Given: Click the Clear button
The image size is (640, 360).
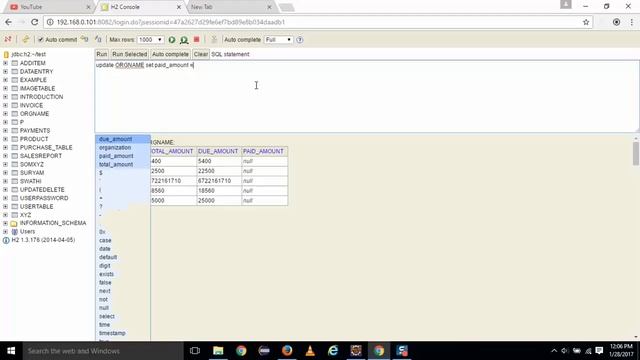Looking at the screenshot, I should [200, 54].
